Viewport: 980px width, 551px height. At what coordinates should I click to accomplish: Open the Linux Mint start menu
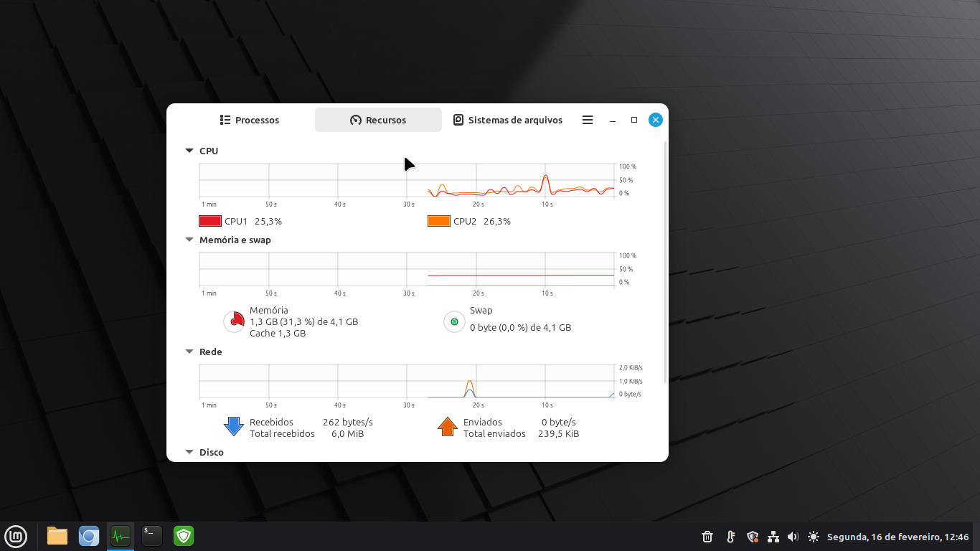[x=16, y=536]
